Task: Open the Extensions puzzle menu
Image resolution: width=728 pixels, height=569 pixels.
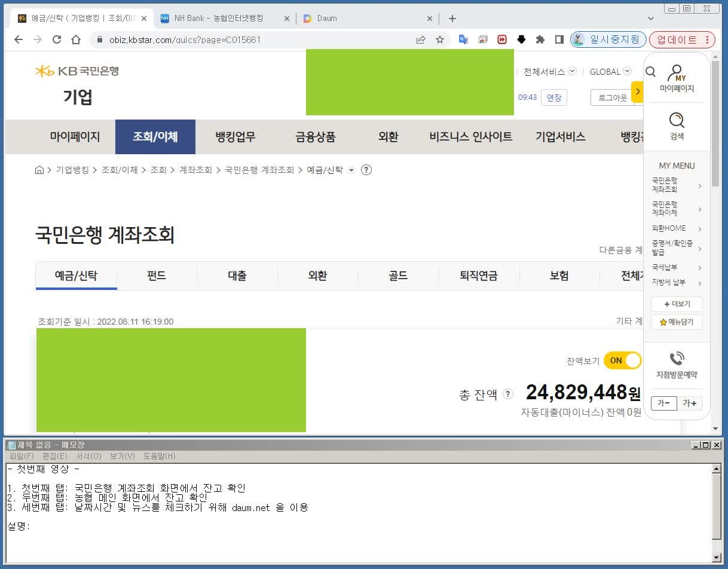Action: [x=540, y=39]
